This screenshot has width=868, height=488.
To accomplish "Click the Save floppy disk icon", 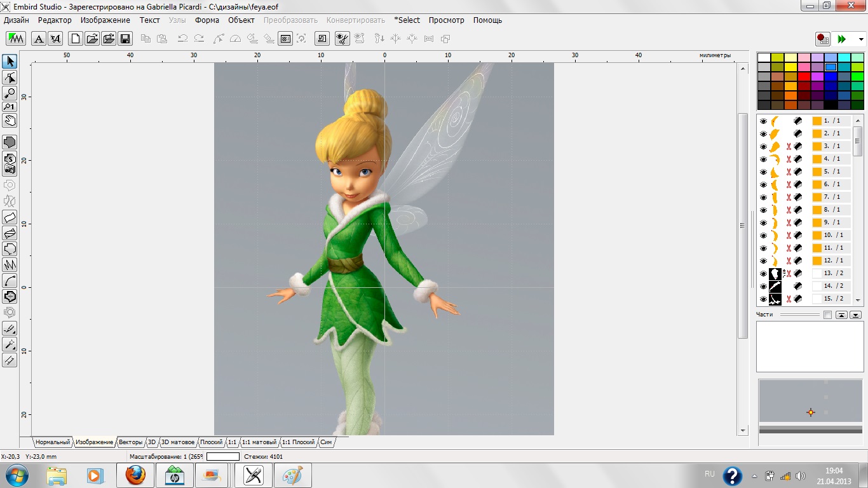I will [x=125, y=39].
